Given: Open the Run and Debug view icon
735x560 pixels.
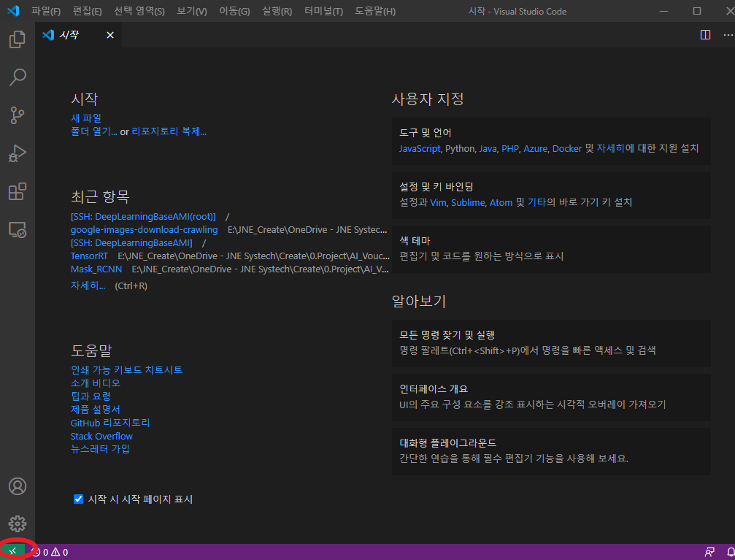Looking at the screenshot, I should 18,153.
